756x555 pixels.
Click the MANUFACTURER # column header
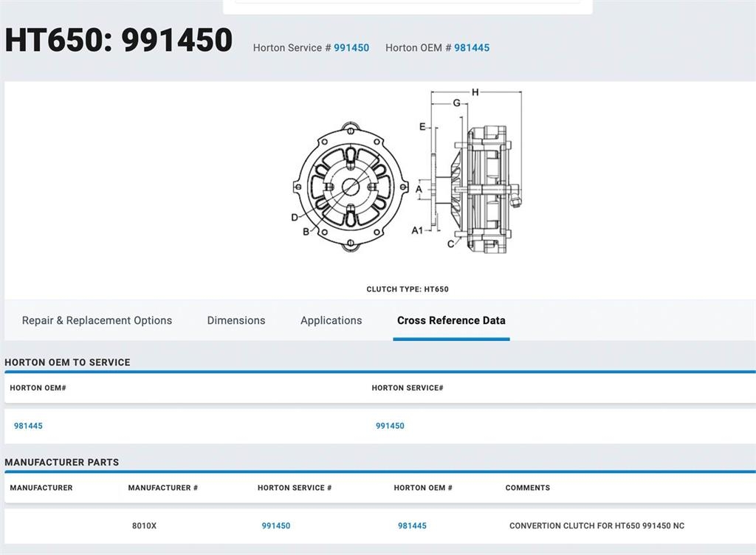coord(162,488)
